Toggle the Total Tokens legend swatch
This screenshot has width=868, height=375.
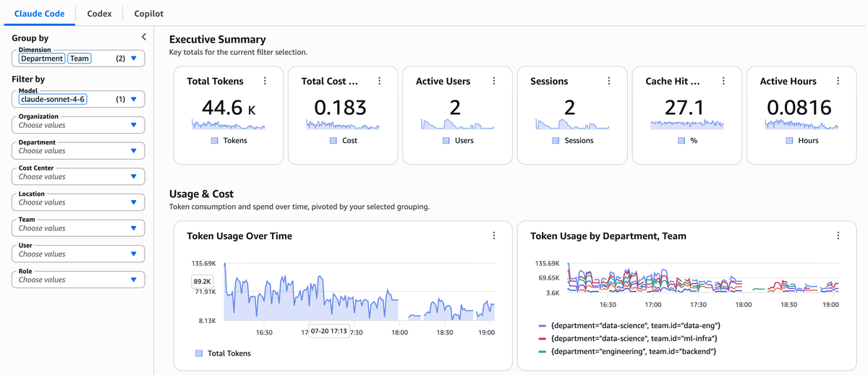[x=199, y=353]
